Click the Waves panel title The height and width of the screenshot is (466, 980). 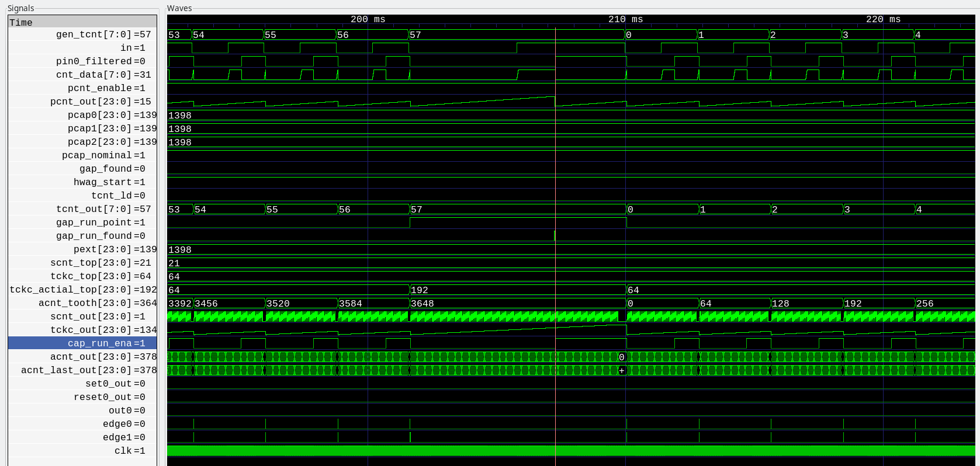pyautogui.click(x=179, y=8)
